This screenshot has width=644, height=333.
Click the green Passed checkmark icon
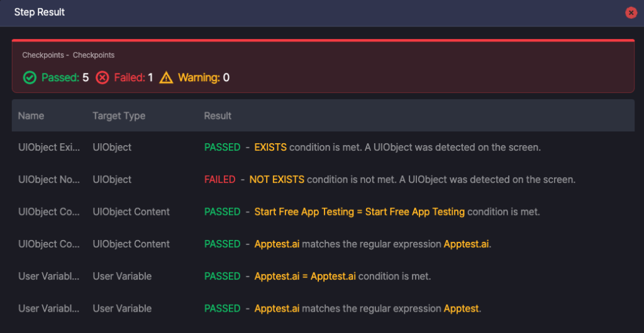pos(30,78)
